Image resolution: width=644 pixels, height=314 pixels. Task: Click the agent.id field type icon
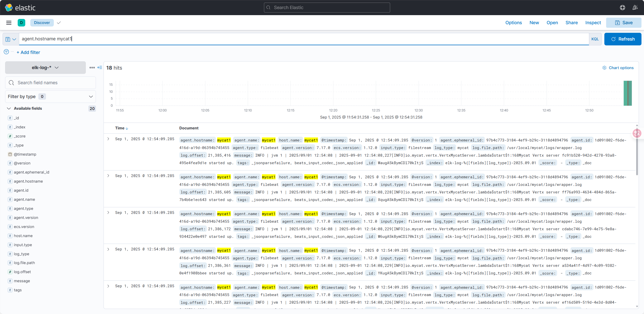click(x=10, y=190)
